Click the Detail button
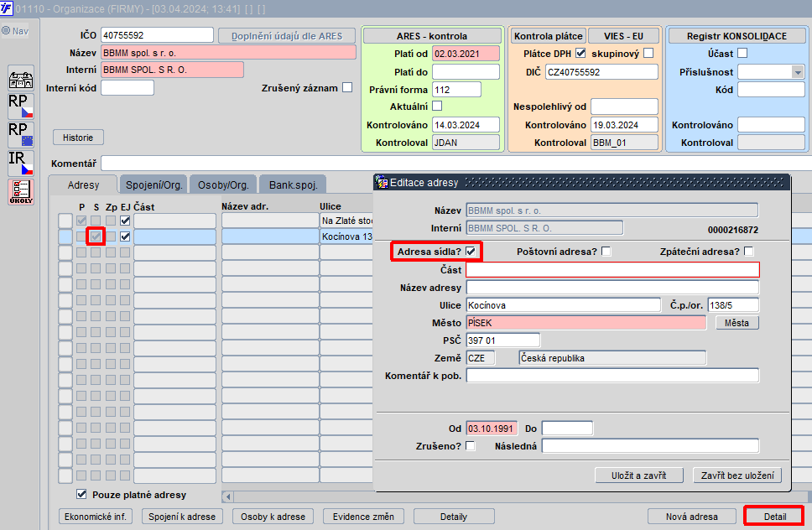 [775, 516]
